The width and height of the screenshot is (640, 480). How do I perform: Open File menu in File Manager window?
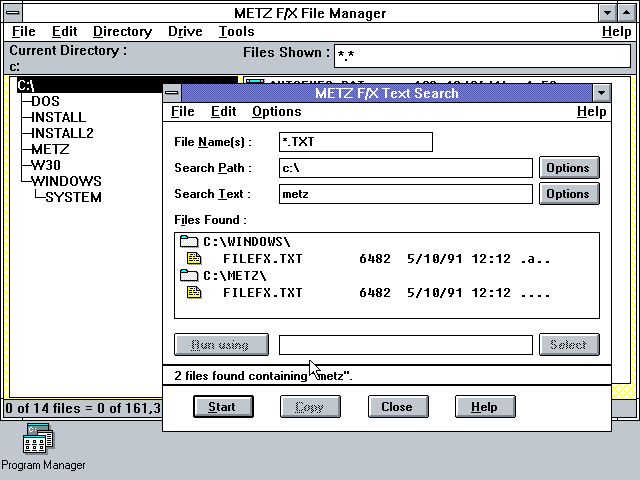pyautogui.click(x=24, y=31)
